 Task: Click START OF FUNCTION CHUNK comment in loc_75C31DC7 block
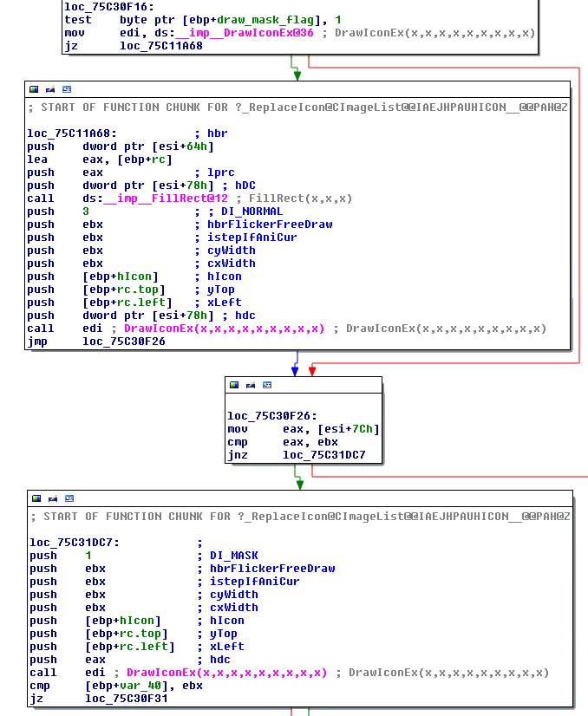pos(300,517)
